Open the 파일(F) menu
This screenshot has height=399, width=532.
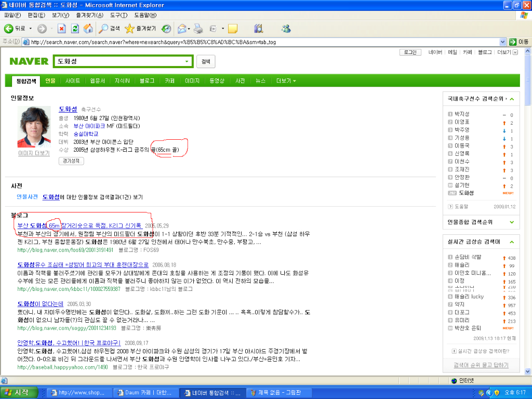point(12,15)
